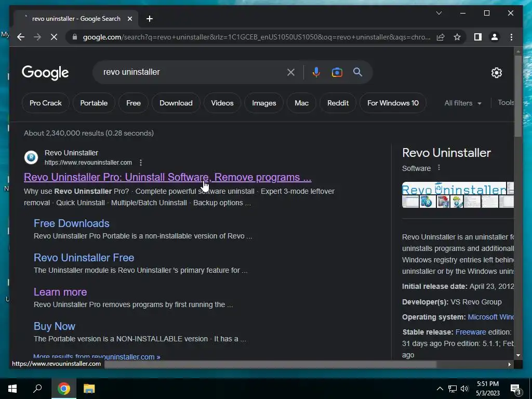This screenshot has height=399, width=532.
Task: Open the volume control tray icon
Action: point(464,389)
